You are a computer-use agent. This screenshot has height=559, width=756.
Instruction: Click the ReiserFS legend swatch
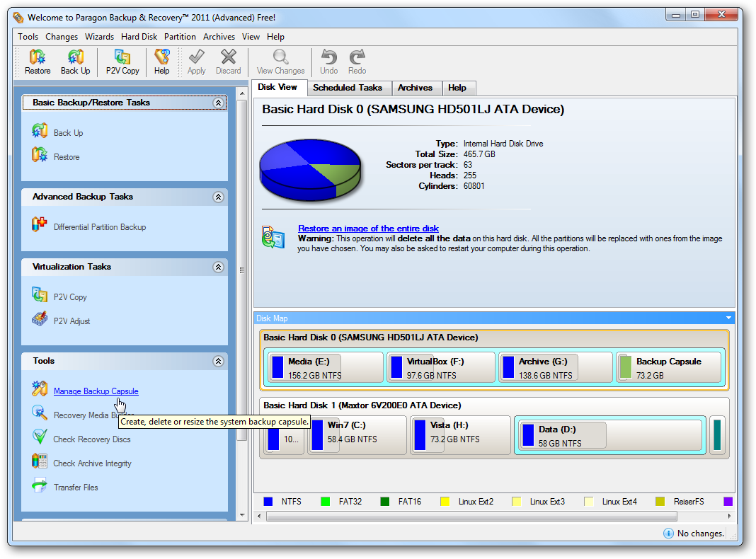[660, 501]
